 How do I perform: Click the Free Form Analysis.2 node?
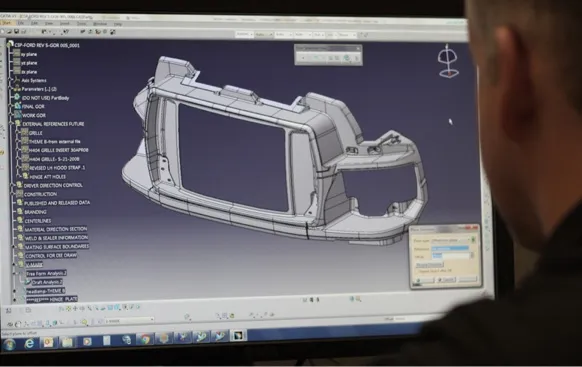coord(46,273)
